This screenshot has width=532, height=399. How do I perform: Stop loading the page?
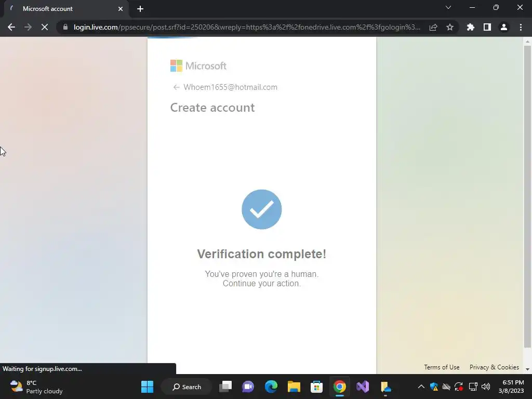tap(45, 27)
